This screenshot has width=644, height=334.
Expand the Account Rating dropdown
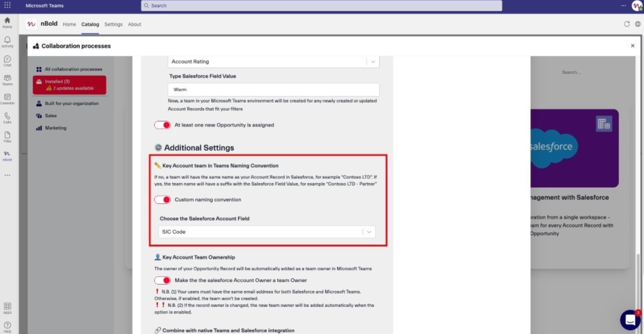(x=373, y=62)
